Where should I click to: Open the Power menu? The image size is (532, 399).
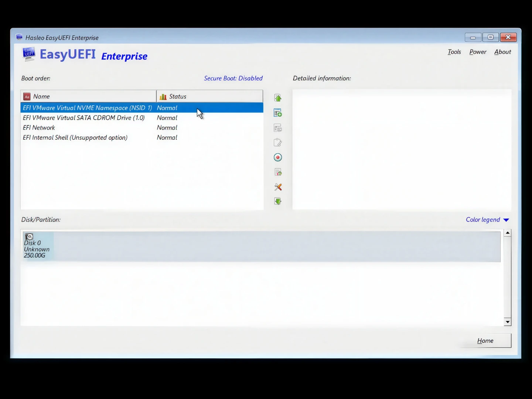478,52
